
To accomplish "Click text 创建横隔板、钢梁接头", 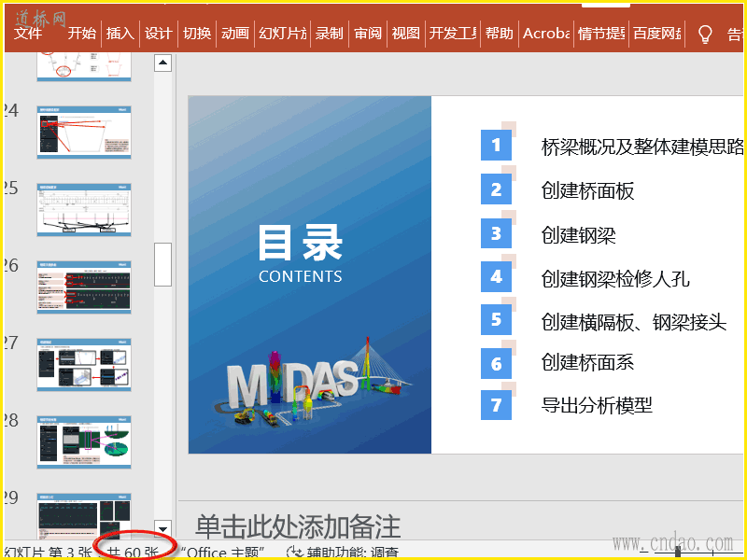I will [x=634, y=322].
